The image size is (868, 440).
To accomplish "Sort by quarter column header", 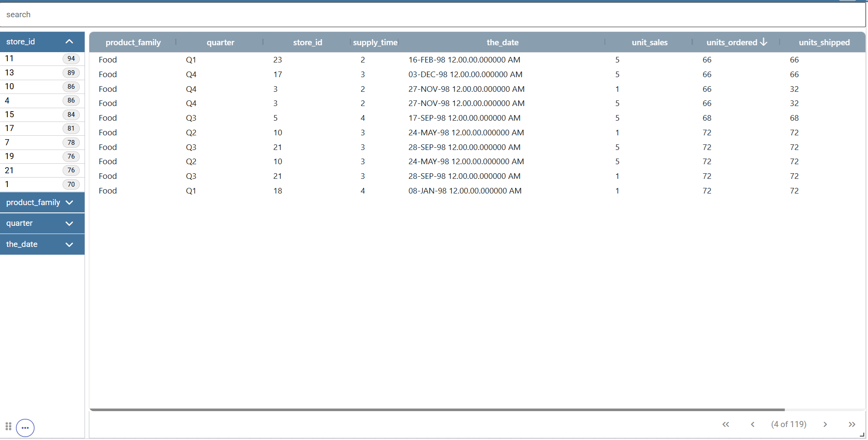I will click(x=220, y=42).
